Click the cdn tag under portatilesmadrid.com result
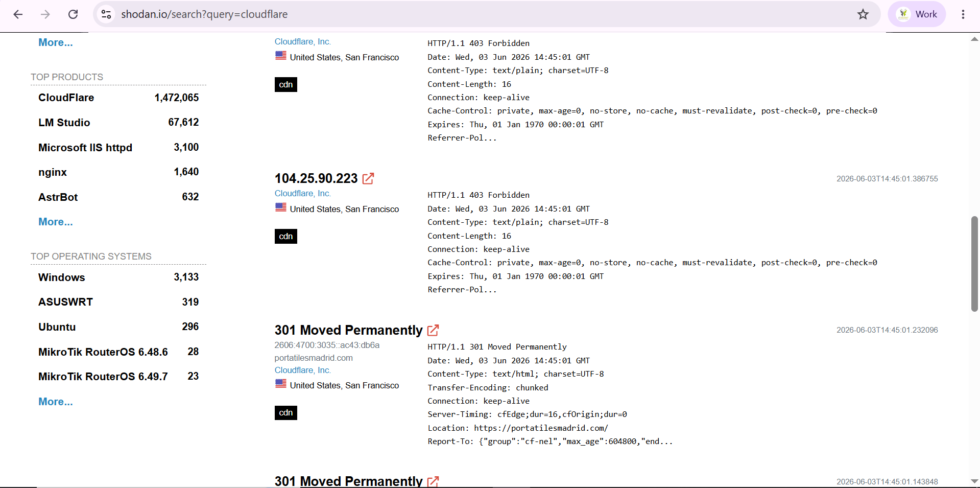The image size is (980, 488). pyautogui.click(x=286, y=412)
